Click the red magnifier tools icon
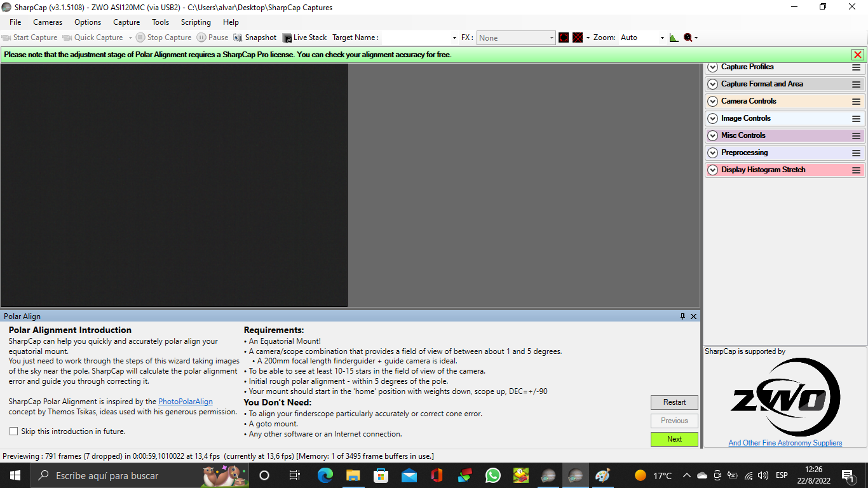This screenshot has width=868, height=488. [x=688, y=37]
